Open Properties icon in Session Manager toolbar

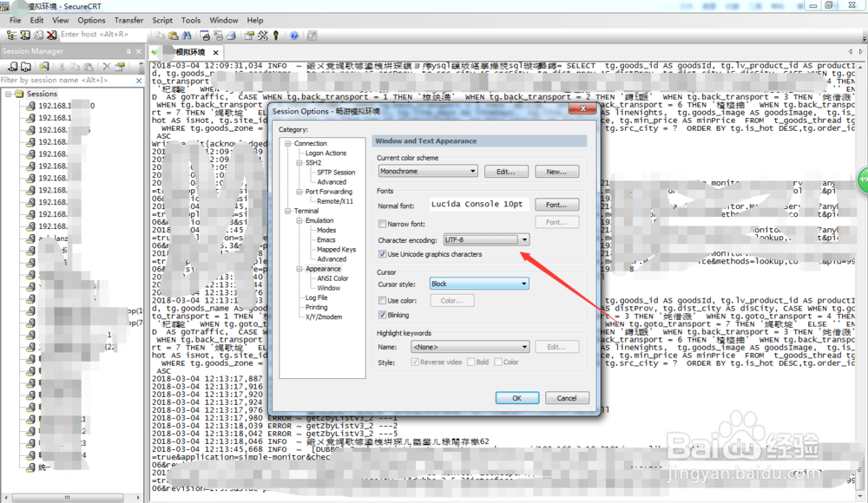[120, 67]
